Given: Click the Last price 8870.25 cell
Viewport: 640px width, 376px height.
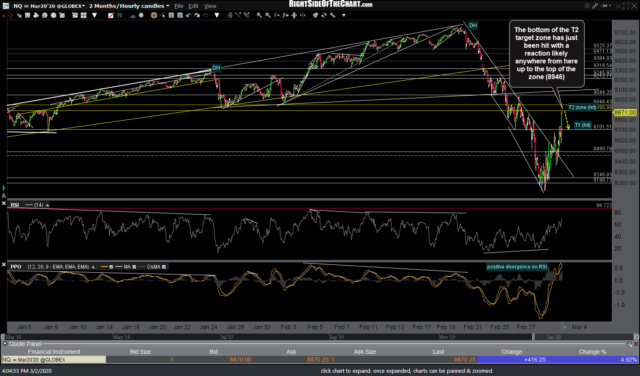Looking at the screenshot, I should 464,360.
